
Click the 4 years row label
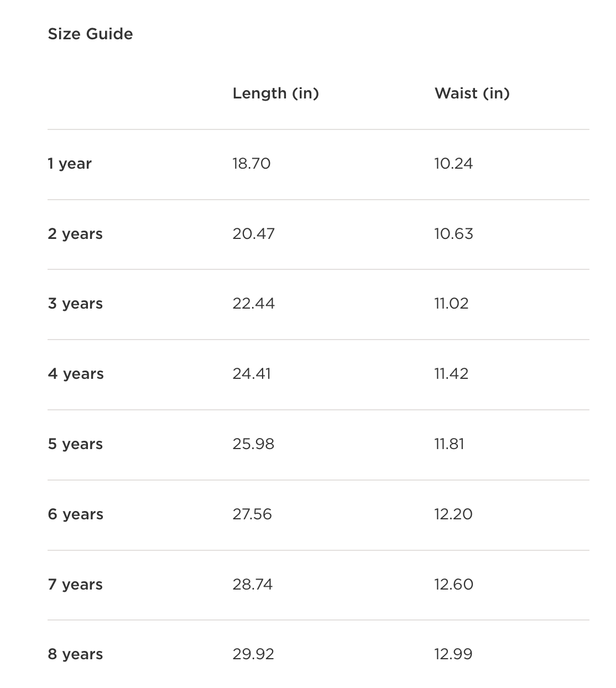point(76,374)
